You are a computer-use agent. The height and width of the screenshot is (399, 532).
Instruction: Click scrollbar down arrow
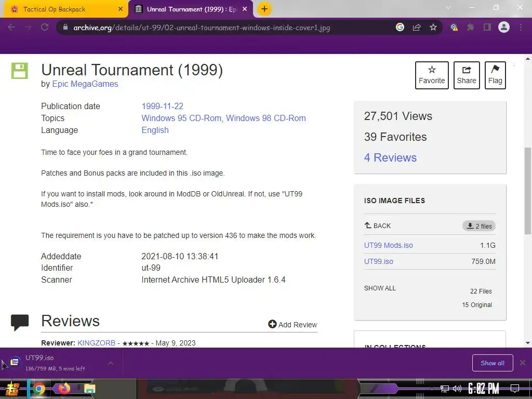(x=528, y=343)
